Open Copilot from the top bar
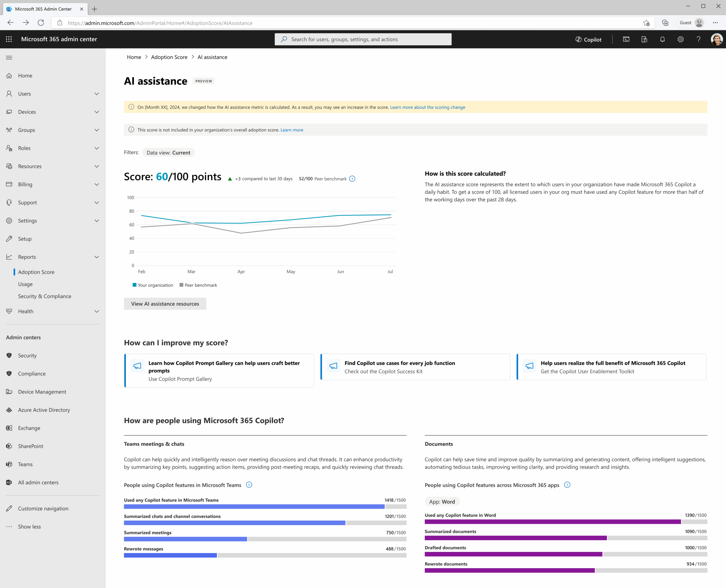 (588, 39)
